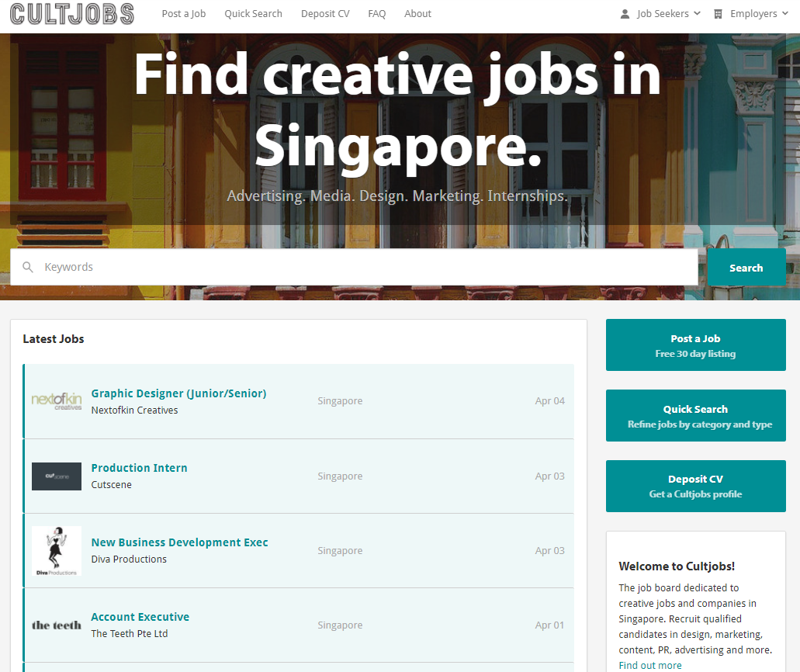The width and height of the screenshot is (800, 672).
Task: Click The Teeth company logo
Action: click(x=57, y=625)
